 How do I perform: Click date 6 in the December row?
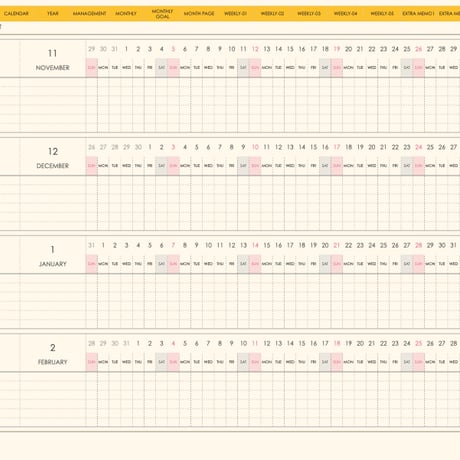208,147
